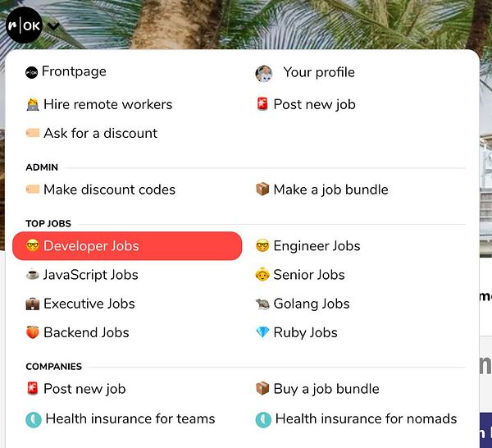Open Hire remote workers link
The height and width of the screenshot is (448, 492).
[x=107, y=104]
